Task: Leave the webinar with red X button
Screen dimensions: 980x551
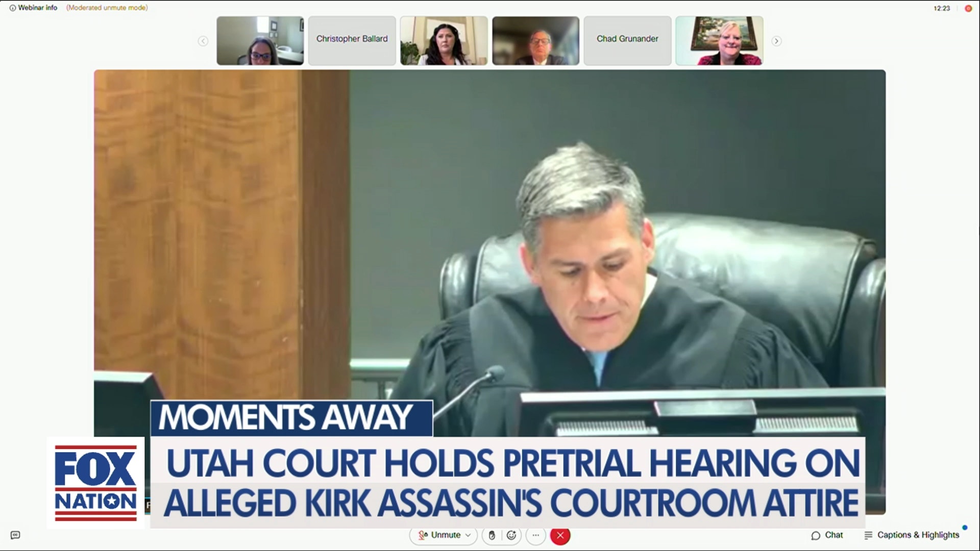Action: (x=560, y=535)
